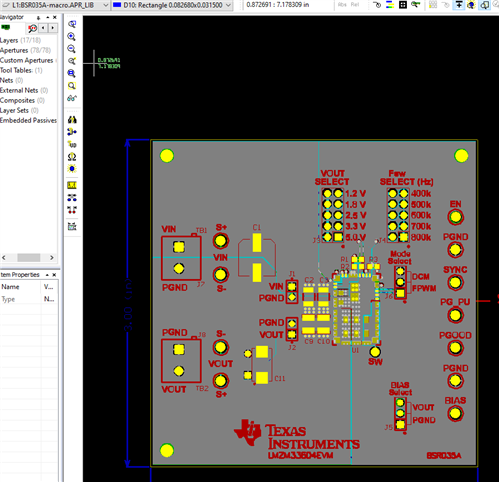Click the blue D10 aperture color swatch
The image size is (499, 482).
coord(117,5)
